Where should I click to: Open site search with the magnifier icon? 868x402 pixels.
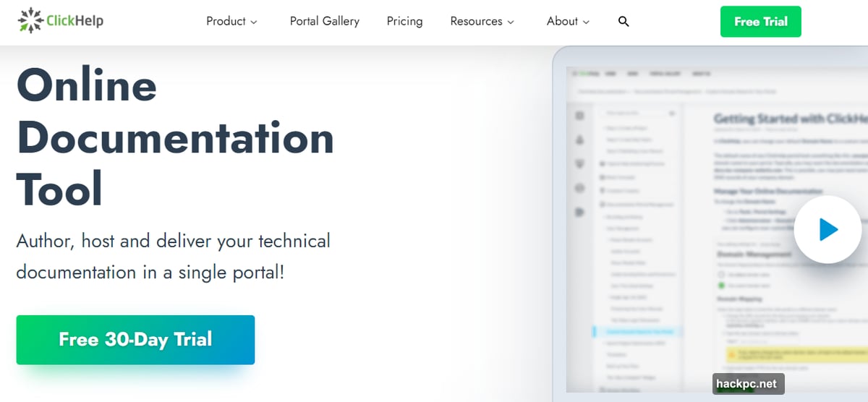624,22
